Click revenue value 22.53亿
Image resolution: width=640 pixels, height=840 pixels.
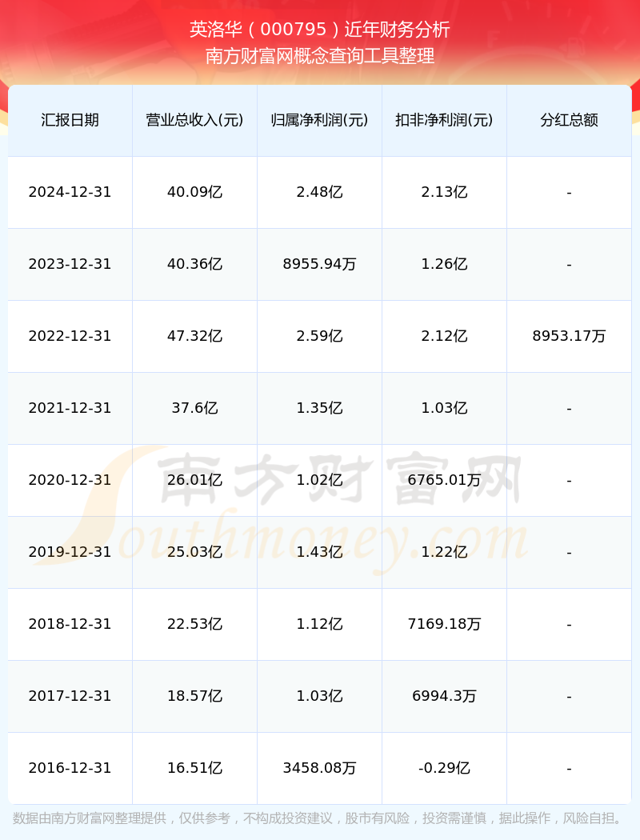tap(195, 624)
